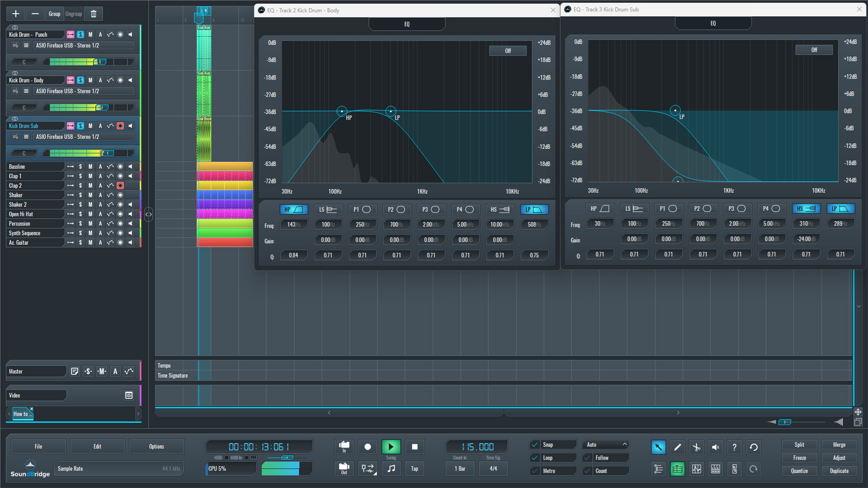Click the HP Freq 143Hz field in Track 2 EQ
Screen dimensions: 868x488
click(x=293, y=225)
